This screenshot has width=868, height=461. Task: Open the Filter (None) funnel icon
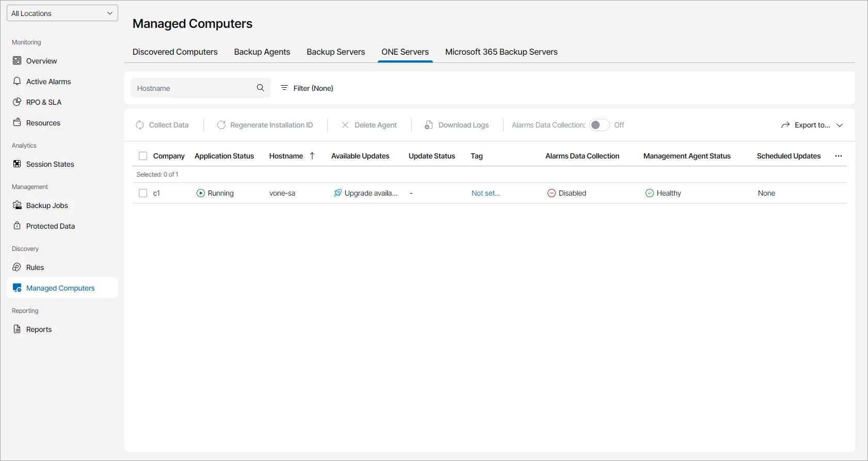[284, 88]
